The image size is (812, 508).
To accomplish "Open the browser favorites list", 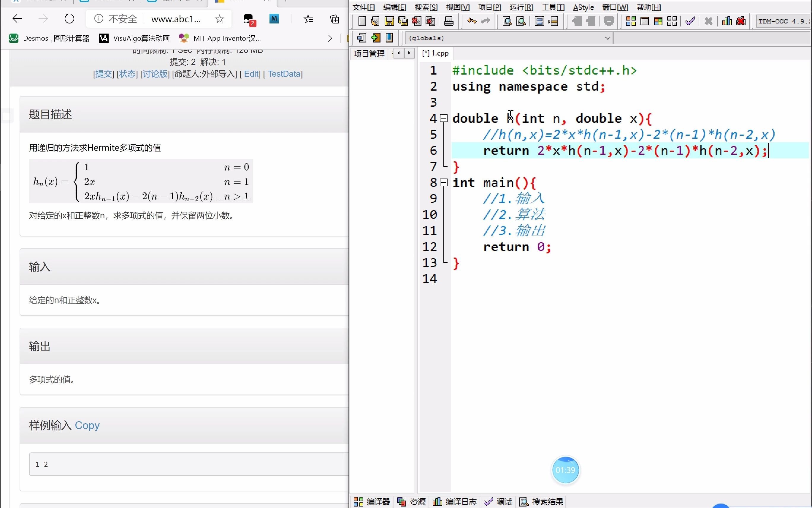I will click(x=308, y=19).
